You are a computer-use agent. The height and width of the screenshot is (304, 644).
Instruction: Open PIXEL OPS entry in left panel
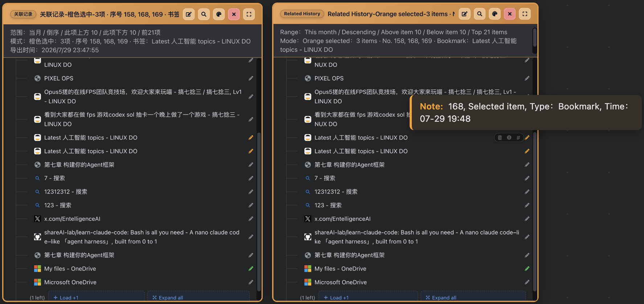(x=59, y=78)
